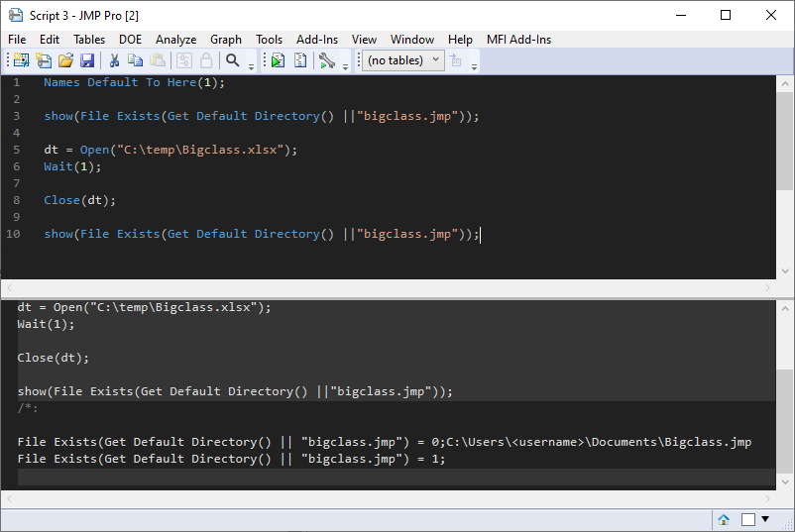Click the New Script toolbar icon
Screen dimensions: 795x532
tap(44, 60)
